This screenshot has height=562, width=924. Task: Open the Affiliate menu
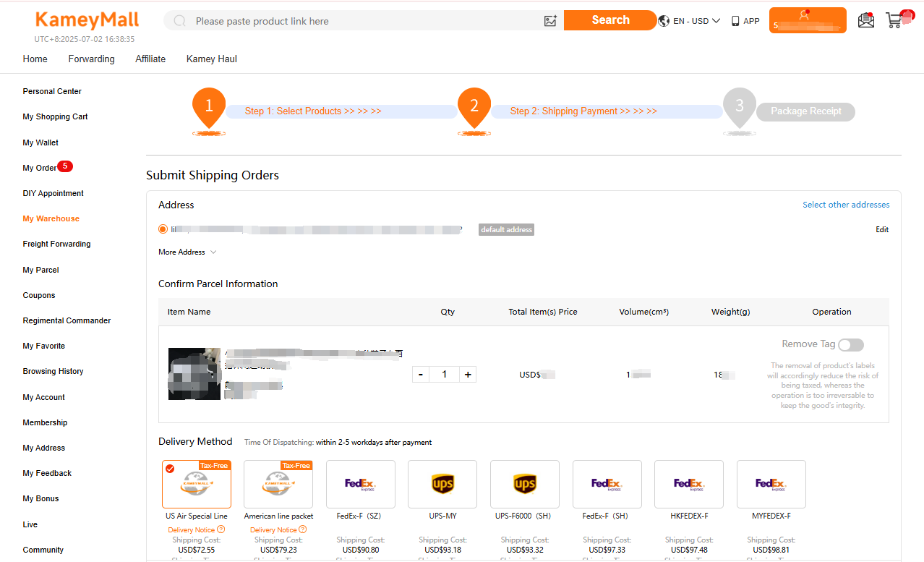tap(150, 59)
